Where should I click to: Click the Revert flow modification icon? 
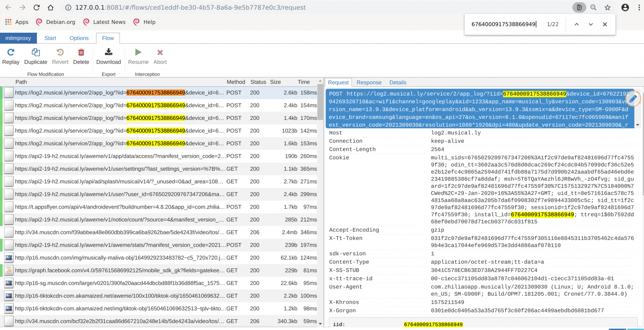click(x=60, y=52)
